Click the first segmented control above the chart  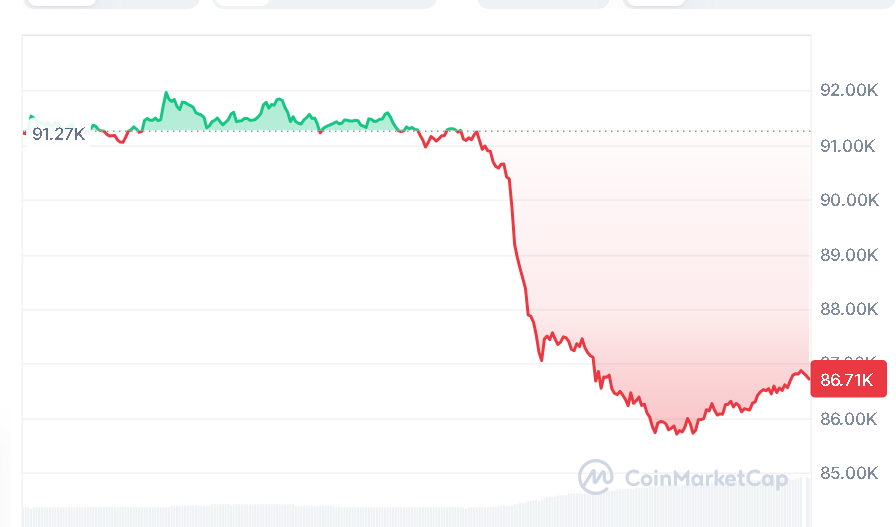(110, 3)
